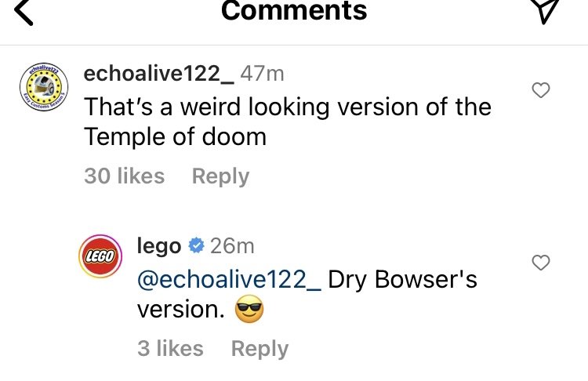Screen dimensions: 588x381
Task: Reply to echoalive122_'s comment
Action: [x=220, y=176]
